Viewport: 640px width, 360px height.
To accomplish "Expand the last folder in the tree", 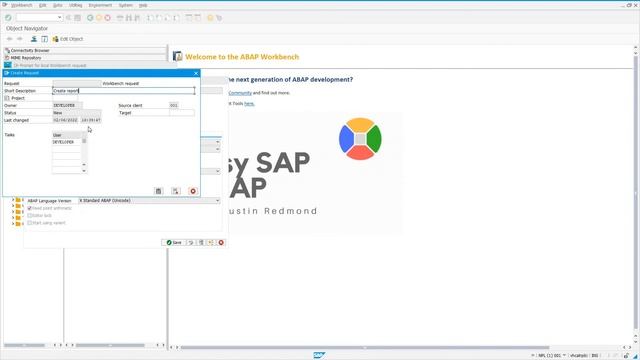I will pyautogui.click(x=13, y=224).
